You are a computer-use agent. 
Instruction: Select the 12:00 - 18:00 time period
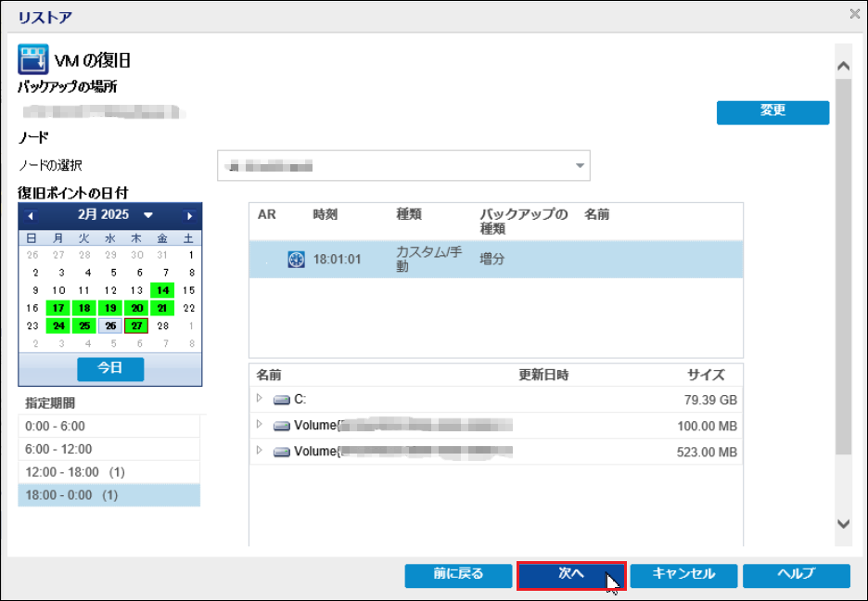pyautogui.click(x=108, y=472)
